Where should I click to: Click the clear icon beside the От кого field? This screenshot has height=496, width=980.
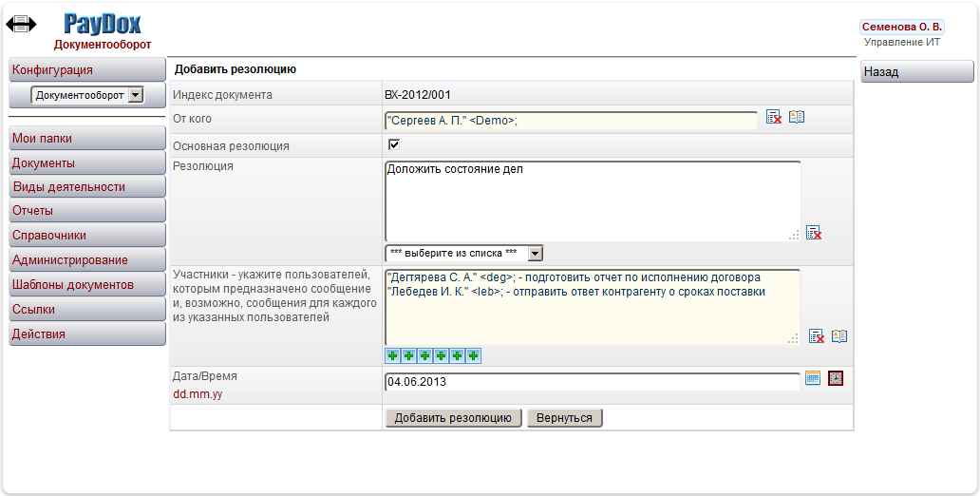774,117
